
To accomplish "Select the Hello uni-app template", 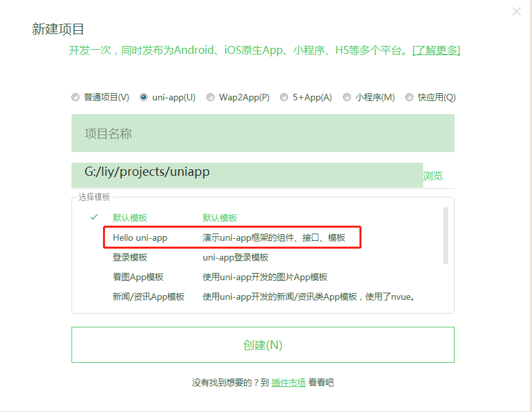I will pyautogui.click(x=232, y=237).
